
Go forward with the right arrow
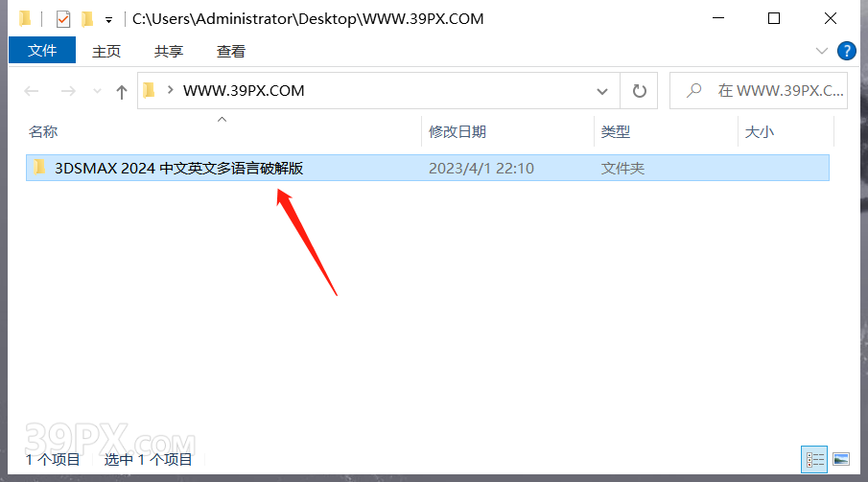pyautogui.click(x=68, y=91)
